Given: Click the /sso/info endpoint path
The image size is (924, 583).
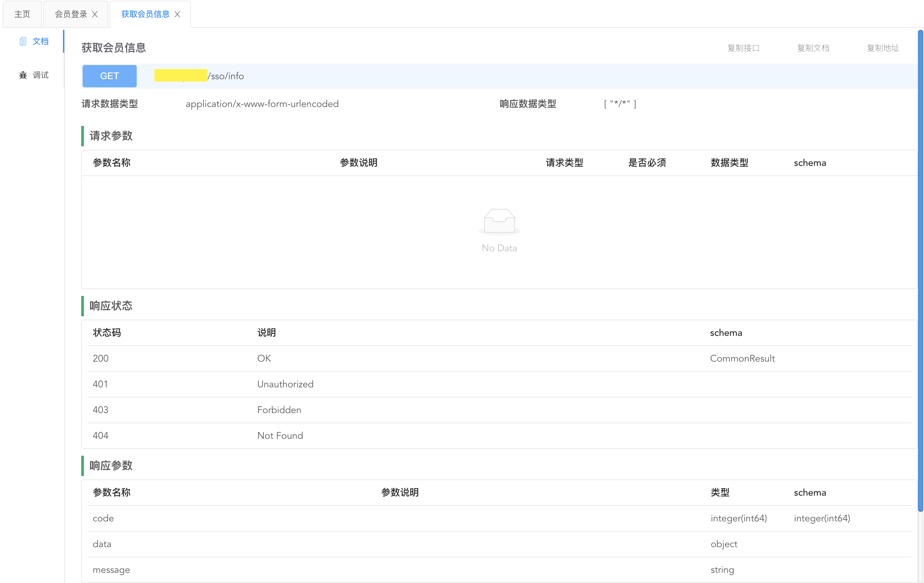Looking at the screenshot, I should pos(226,76).
